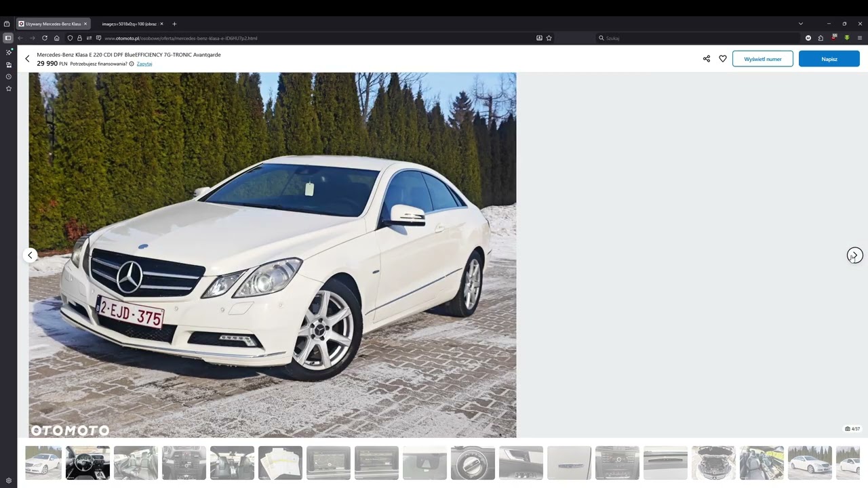Select the steering wheel interior thumbnail
Image resolution: width=868 pixels, height=488 pixels.
tap(87, 463)
